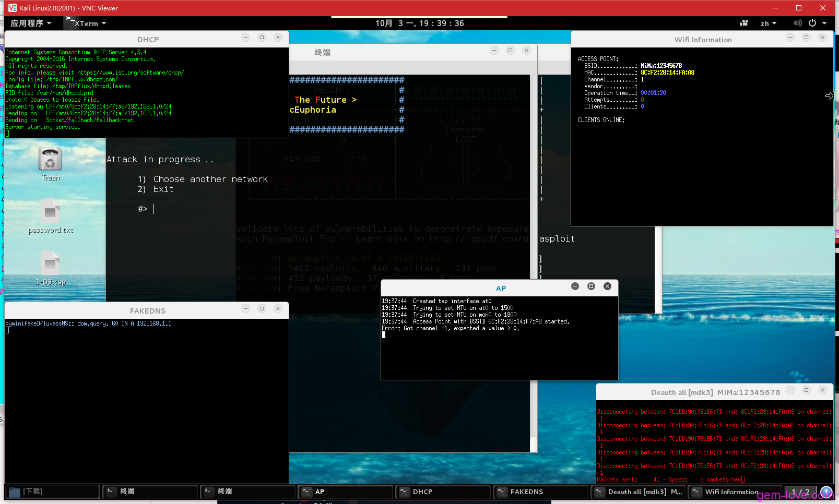Click the FAKEDNS dom.query log line
Screen dimensions: 839x504
[x=88, y=323]
